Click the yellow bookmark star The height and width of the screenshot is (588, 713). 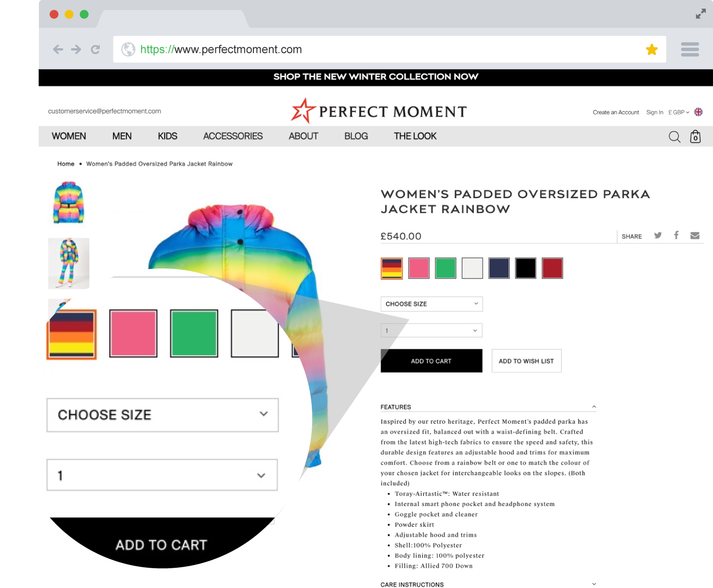(x=652, y=49)
